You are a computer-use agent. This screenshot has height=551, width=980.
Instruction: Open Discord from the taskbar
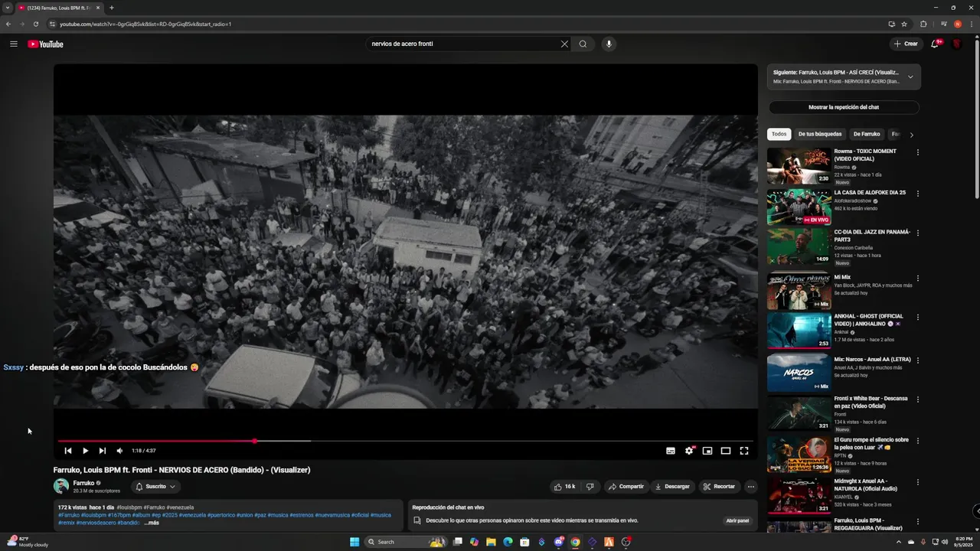point(558,542)
